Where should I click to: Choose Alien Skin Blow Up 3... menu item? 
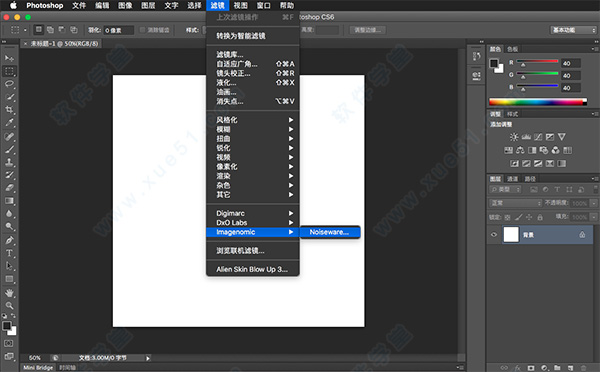[253, 269]
